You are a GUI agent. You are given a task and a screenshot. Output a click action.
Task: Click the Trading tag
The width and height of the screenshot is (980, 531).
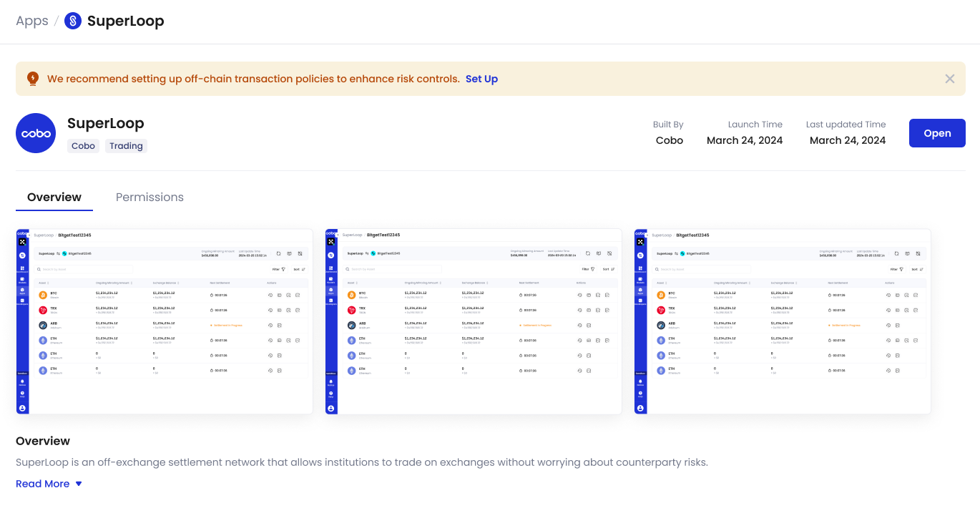[x=126, y=146]
